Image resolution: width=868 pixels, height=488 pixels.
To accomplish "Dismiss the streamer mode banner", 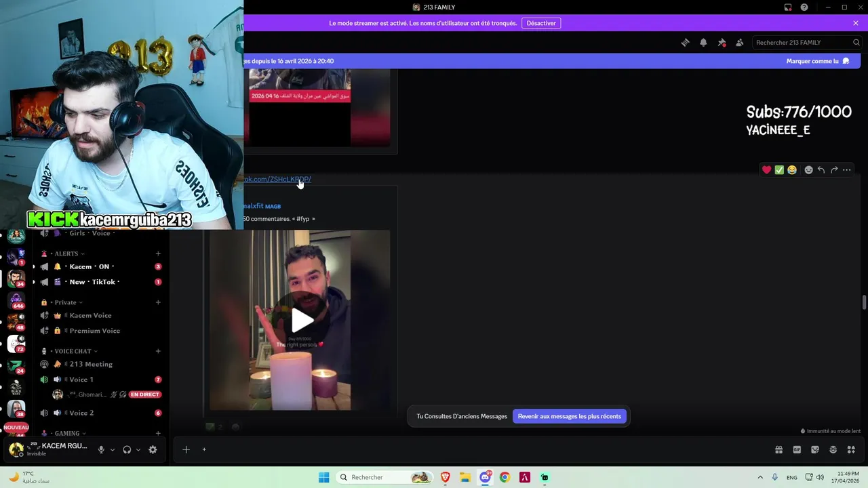I will (856, 23).
